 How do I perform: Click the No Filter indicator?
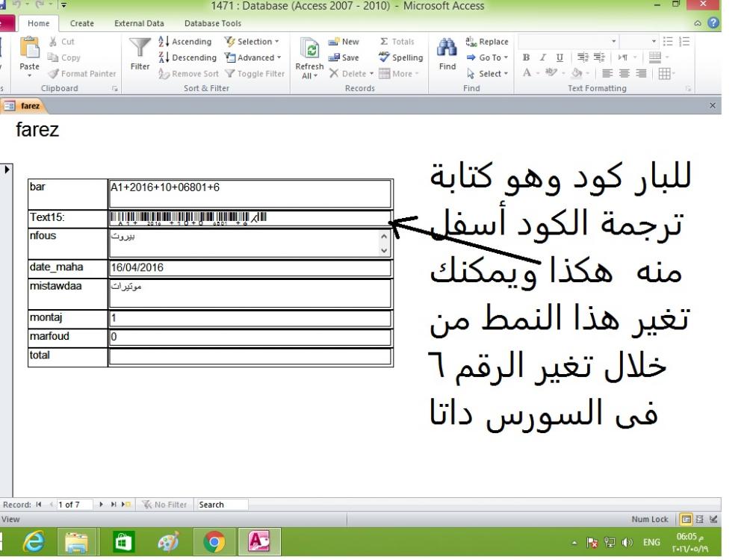[x=165, y=504]
